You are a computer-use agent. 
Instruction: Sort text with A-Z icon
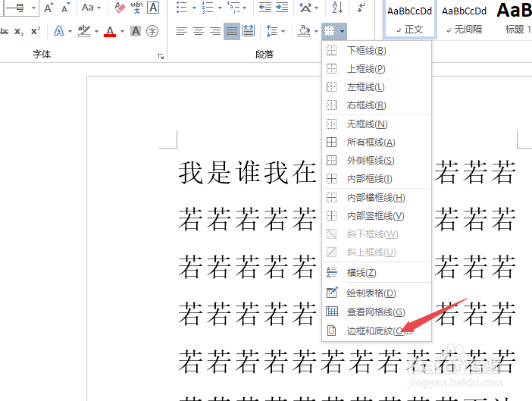click(x=337, y=8)
